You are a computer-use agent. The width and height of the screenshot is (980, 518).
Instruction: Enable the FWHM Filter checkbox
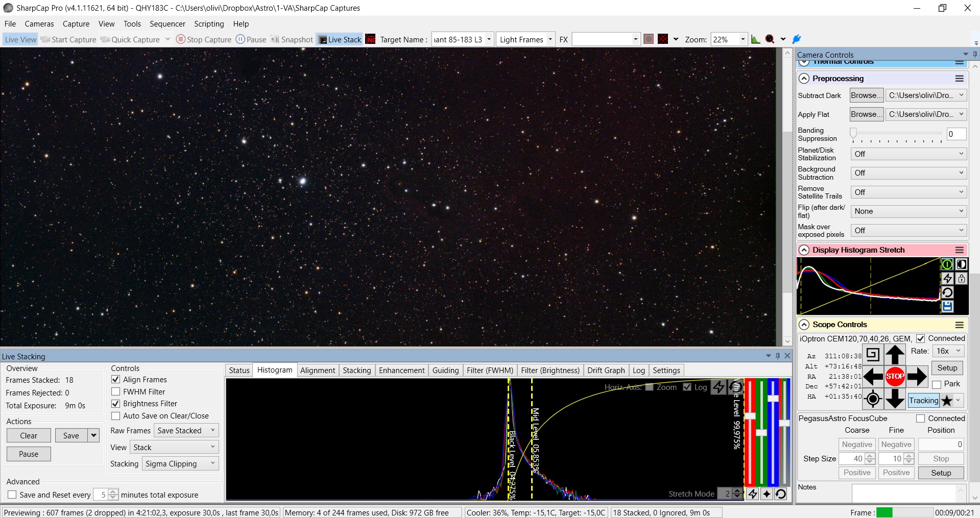116,391
